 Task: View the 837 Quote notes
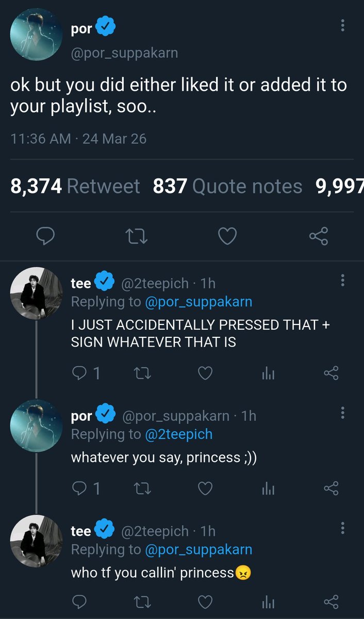227,186
